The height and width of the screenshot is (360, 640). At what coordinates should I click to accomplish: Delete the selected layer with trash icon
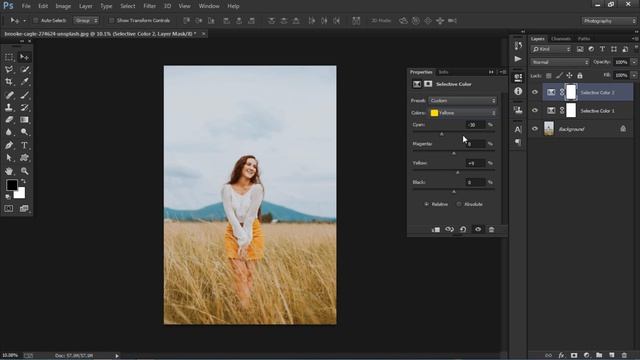pyautogui.click(x=624, y=356)
